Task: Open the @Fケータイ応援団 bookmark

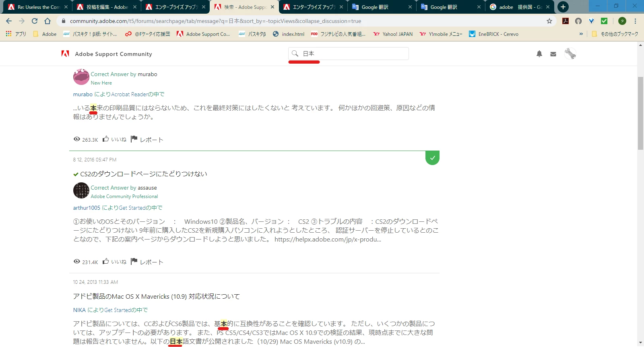Action: tap(148, 34)
